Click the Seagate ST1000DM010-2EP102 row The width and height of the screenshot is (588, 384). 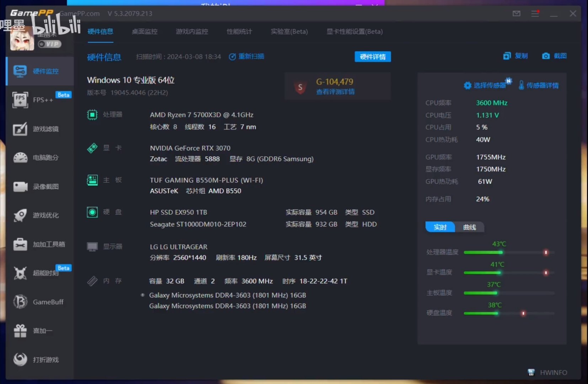pyautogui.click(x=263, y=224)
